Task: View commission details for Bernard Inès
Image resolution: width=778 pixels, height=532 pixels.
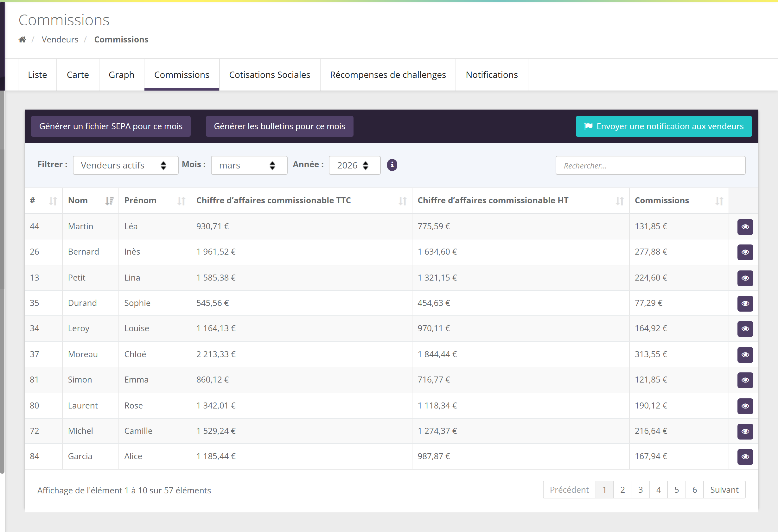Action: tap(745, 252)
